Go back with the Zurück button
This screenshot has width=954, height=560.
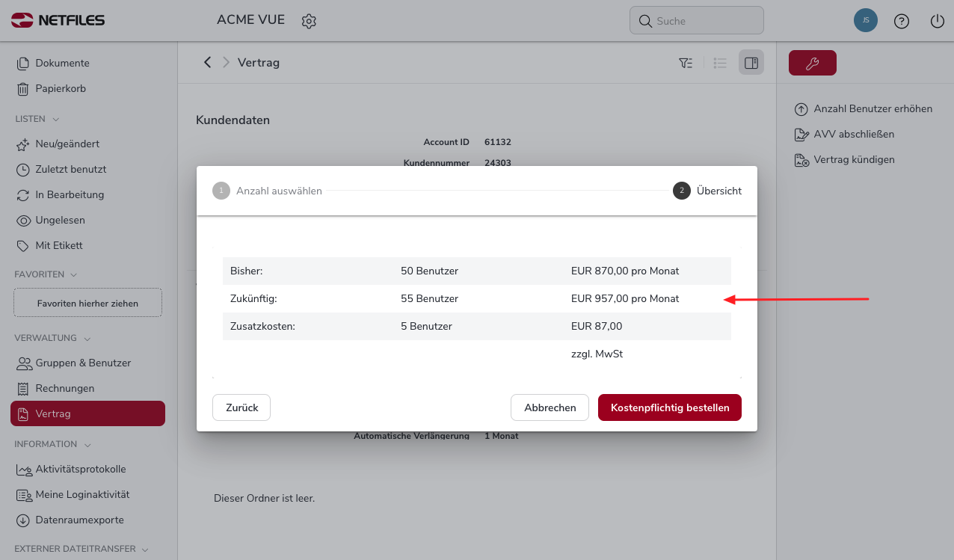click(241, 407)
